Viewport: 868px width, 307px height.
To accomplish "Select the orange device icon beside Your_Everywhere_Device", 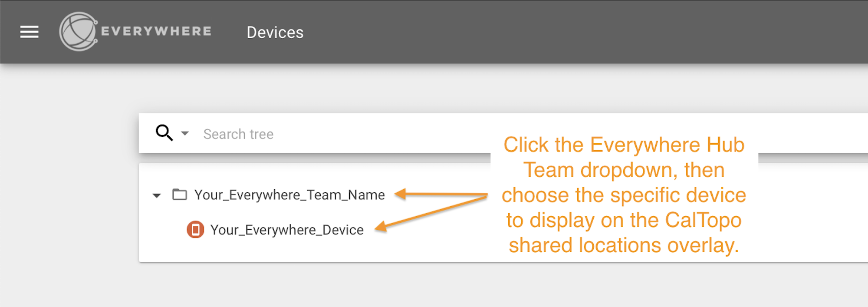I will [196, 229].
